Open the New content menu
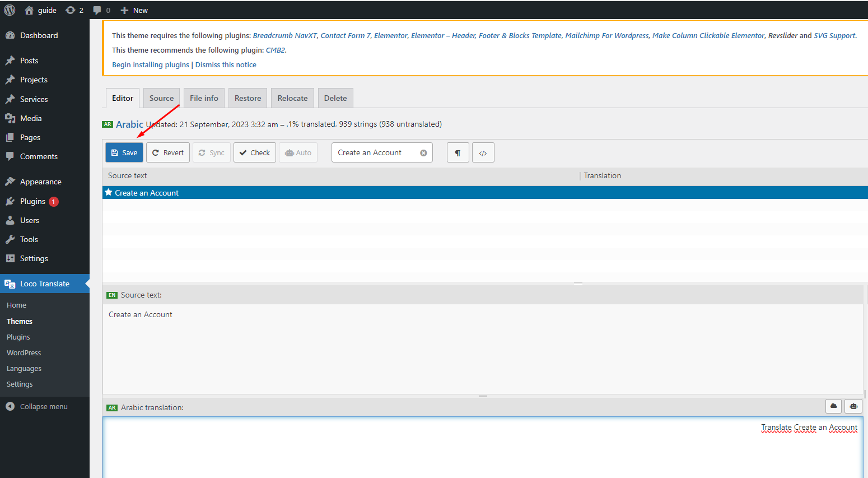The image size is (868, 478). point(134,10)
